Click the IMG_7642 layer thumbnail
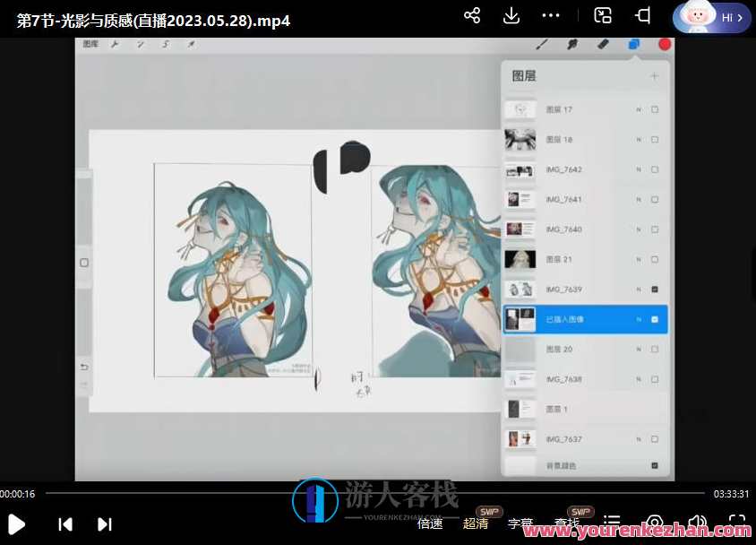Viewport: 756px width, 545px height. (x=520, y=169)
